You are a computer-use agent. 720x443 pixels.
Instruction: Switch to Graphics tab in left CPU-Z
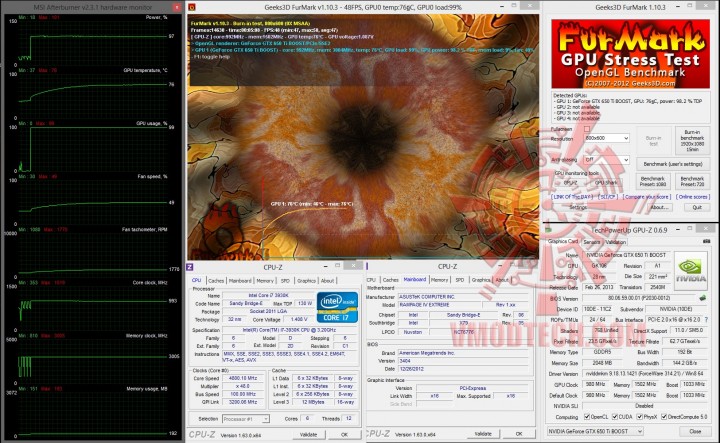(306, 280)
